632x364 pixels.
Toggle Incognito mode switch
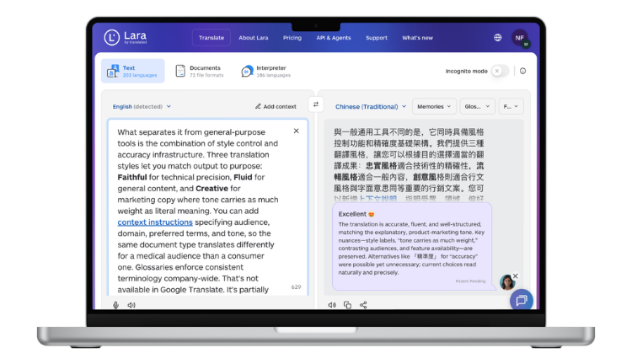501,71
